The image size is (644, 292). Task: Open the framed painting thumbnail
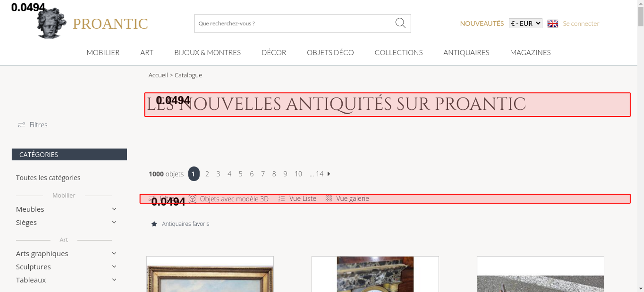click(210, 275)
